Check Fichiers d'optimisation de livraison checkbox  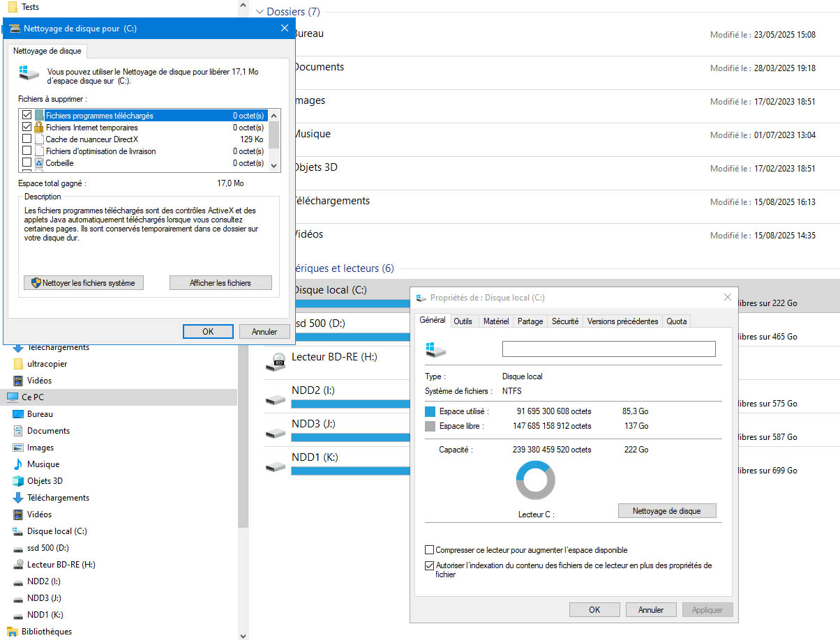[x=27, y=151]
